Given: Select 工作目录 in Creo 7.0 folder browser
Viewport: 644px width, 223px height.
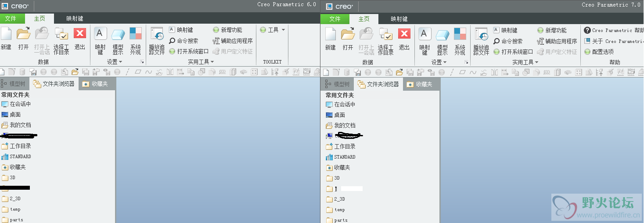Looking at the screenshot, I should (340, 146).
